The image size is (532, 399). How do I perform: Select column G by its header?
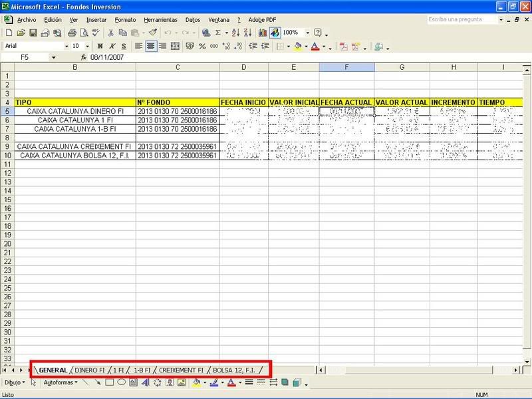[402, 67]
